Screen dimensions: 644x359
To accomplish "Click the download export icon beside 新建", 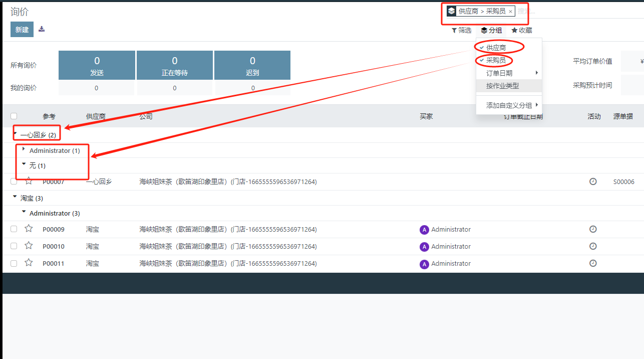I will (x=42, y=29).
